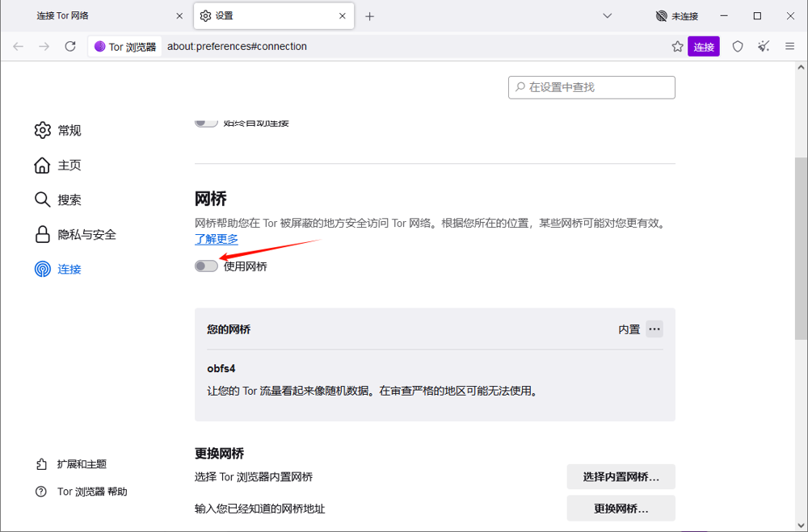808x532 pixels.
Task: Toggle the 始终自动连接 switch
Action: [206, 123]
